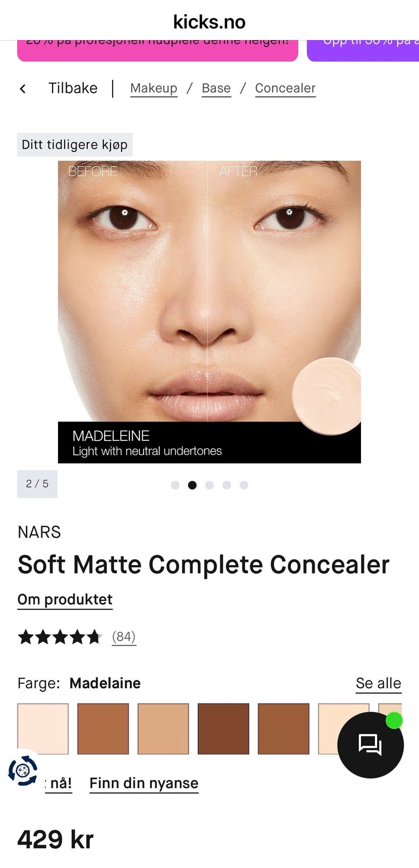Click the Tilbake back link
The height and width of the screenshot is (868, 419).
click(x=73, y=88)
